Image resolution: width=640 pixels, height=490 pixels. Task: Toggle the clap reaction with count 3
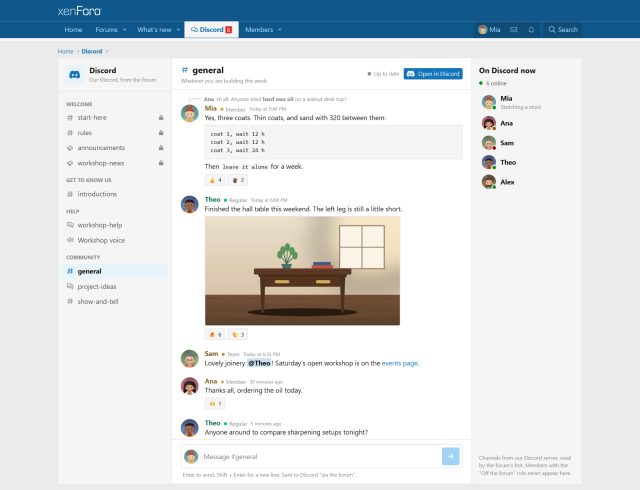tap(238, 334)
